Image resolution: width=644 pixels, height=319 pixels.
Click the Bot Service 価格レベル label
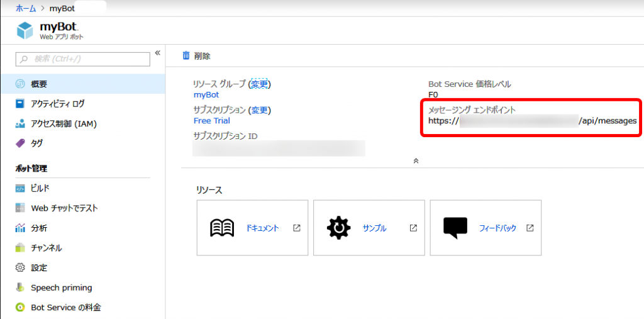point(470,84)
